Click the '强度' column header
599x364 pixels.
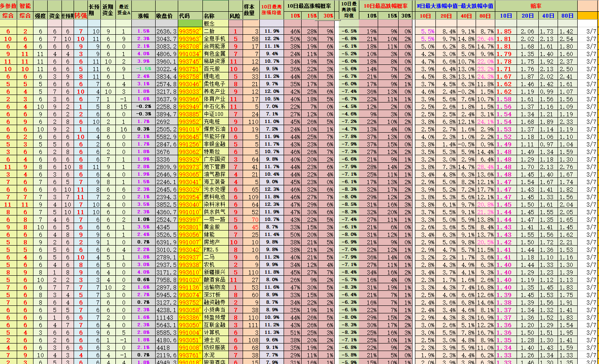[x=40, y=16]
